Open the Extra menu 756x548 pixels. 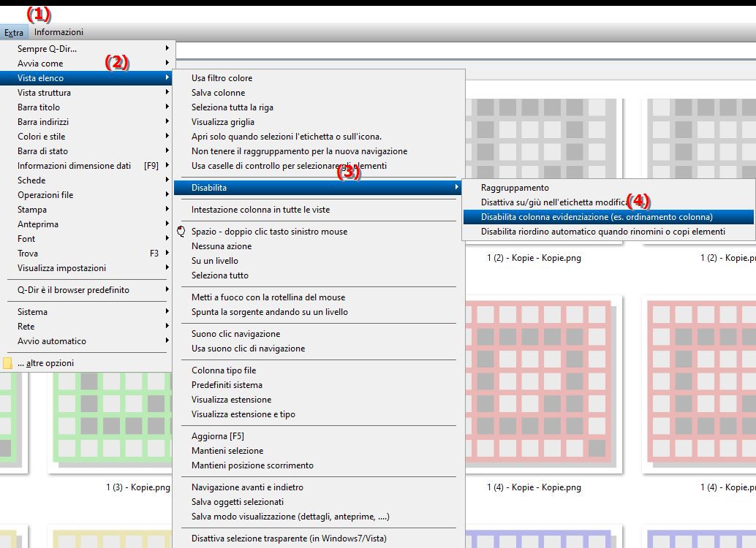[14, 32]
